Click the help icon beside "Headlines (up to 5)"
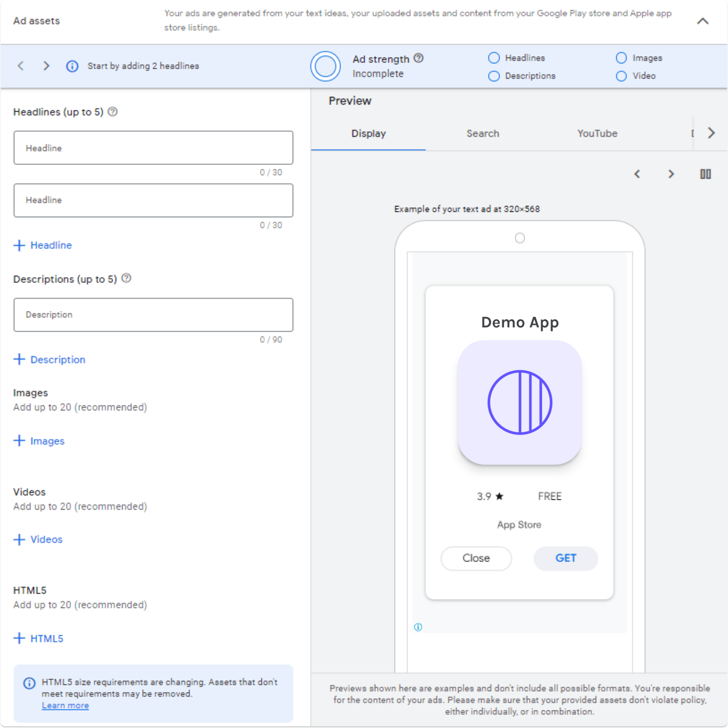 113,111
